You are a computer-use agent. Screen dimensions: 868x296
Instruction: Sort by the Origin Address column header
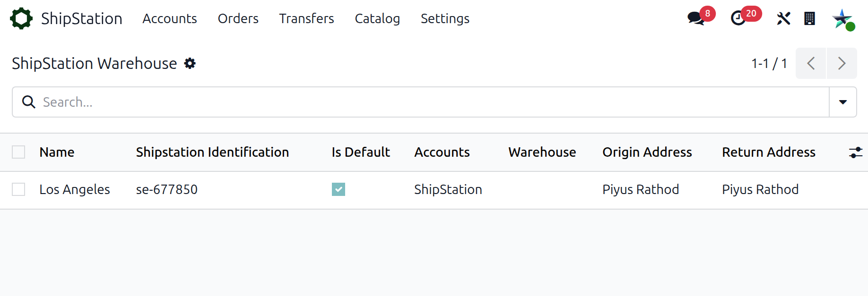click(647, 152)
